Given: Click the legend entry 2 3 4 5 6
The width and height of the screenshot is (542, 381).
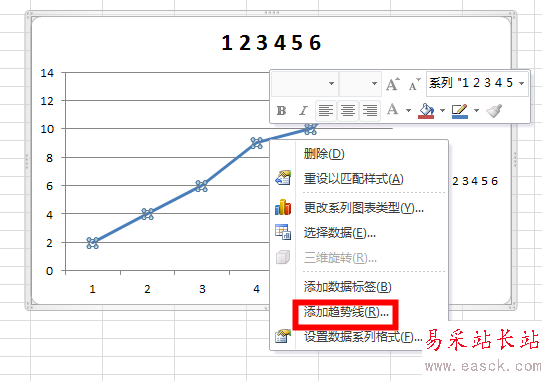Looking at the screenshot, I should 475,181.
